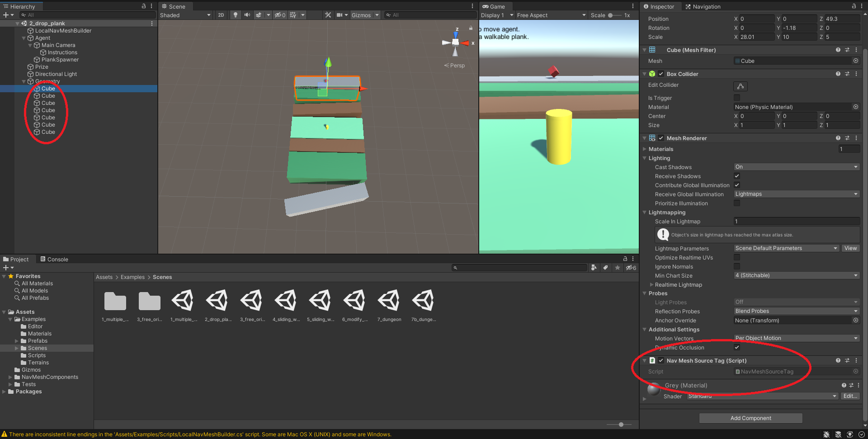Click Examples in asset breadcrumb

click(132, 277)
